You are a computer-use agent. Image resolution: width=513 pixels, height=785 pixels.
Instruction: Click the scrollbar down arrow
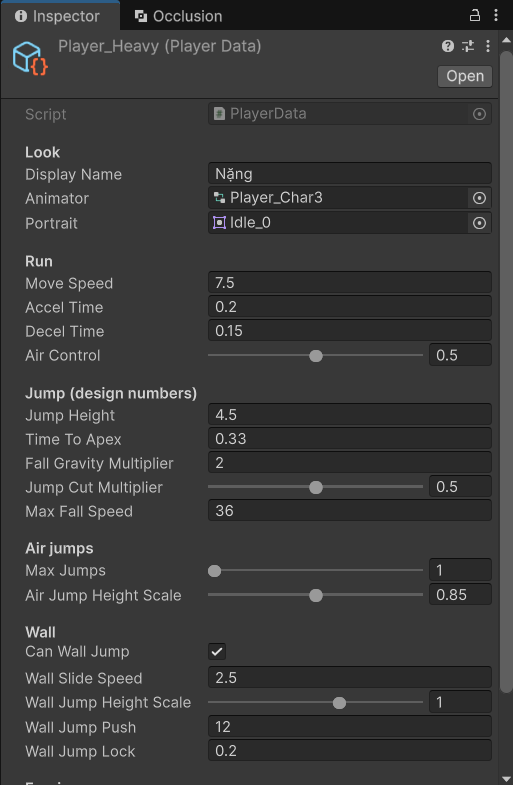[x=506, y=778]
